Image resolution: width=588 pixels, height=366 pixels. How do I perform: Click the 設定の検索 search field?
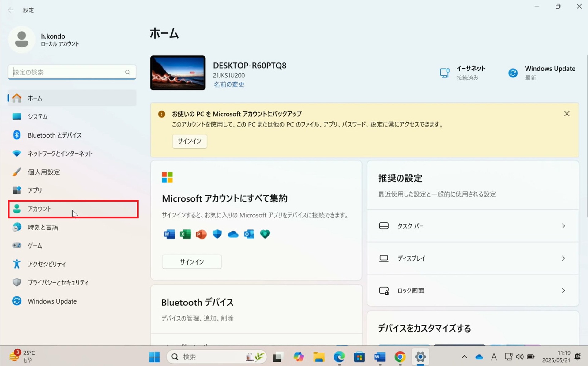[x=72, y=72]
